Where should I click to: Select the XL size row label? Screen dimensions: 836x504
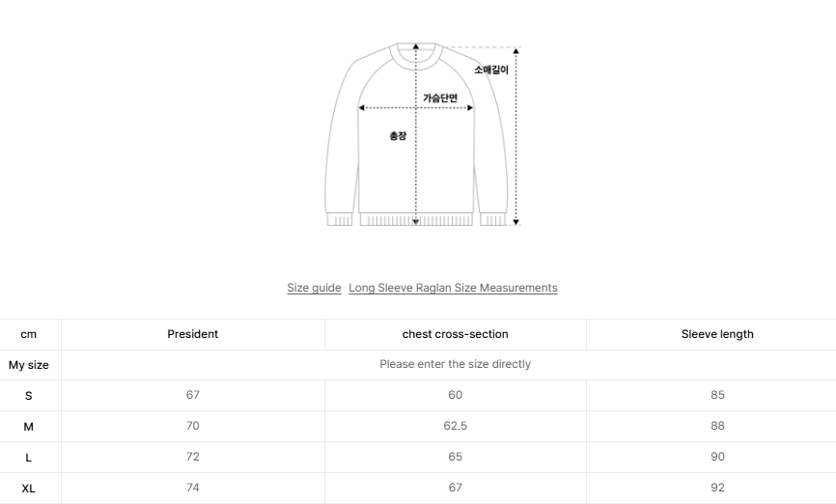pos(29,488)
